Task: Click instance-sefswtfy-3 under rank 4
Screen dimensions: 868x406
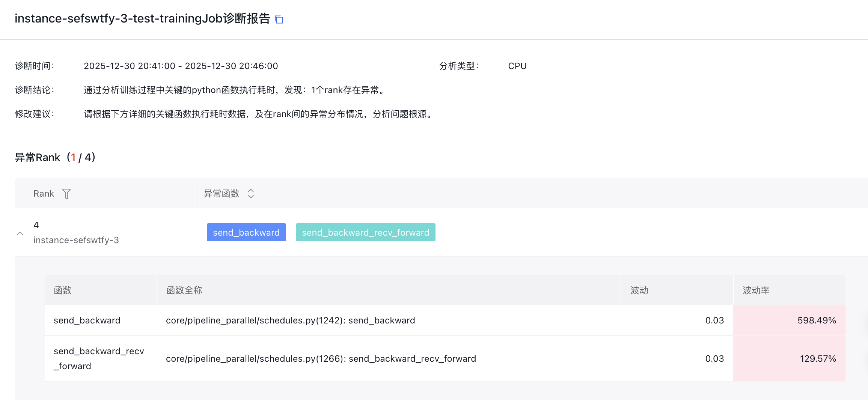Action: click(76, 240)
